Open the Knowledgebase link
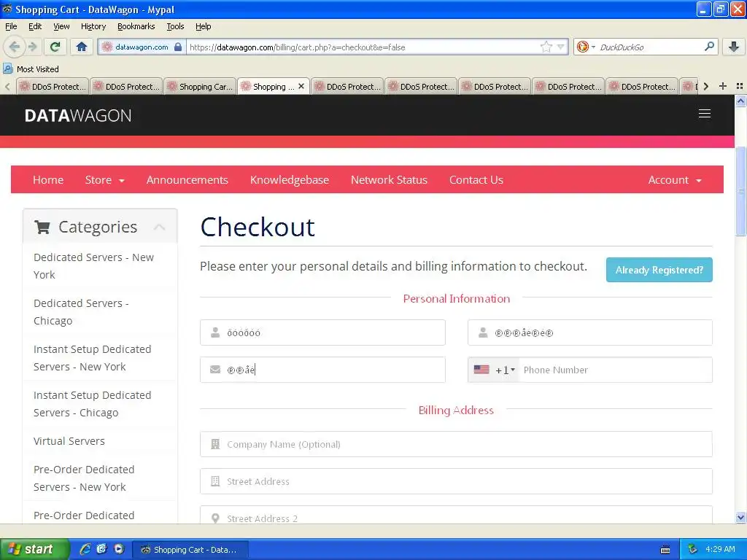 (290, 180)
